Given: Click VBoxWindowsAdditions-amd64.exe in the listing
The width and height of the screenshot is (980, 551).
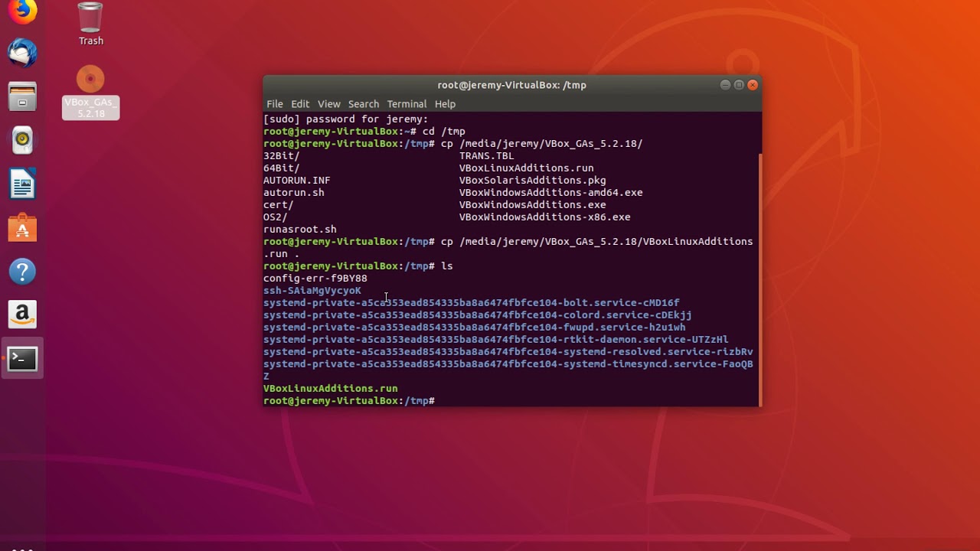Looking at the screenshot, I should [x=551, y=193].
